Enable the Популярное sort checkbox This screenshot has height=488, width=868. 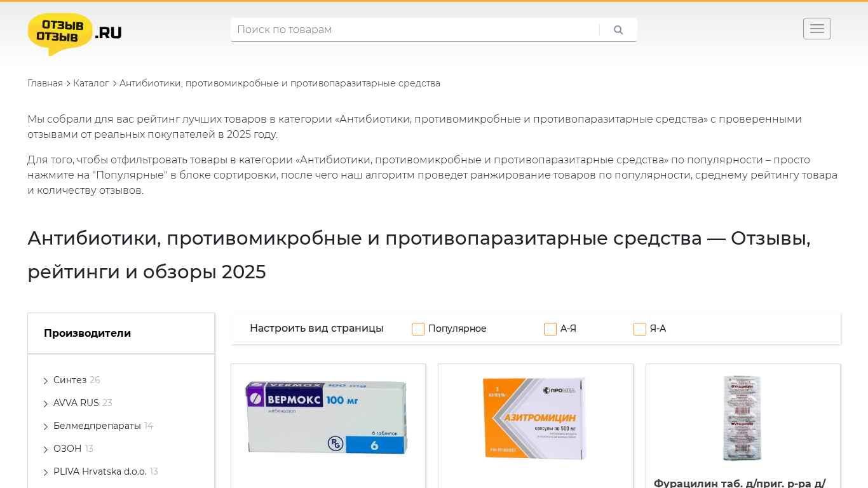click(418, 329)
